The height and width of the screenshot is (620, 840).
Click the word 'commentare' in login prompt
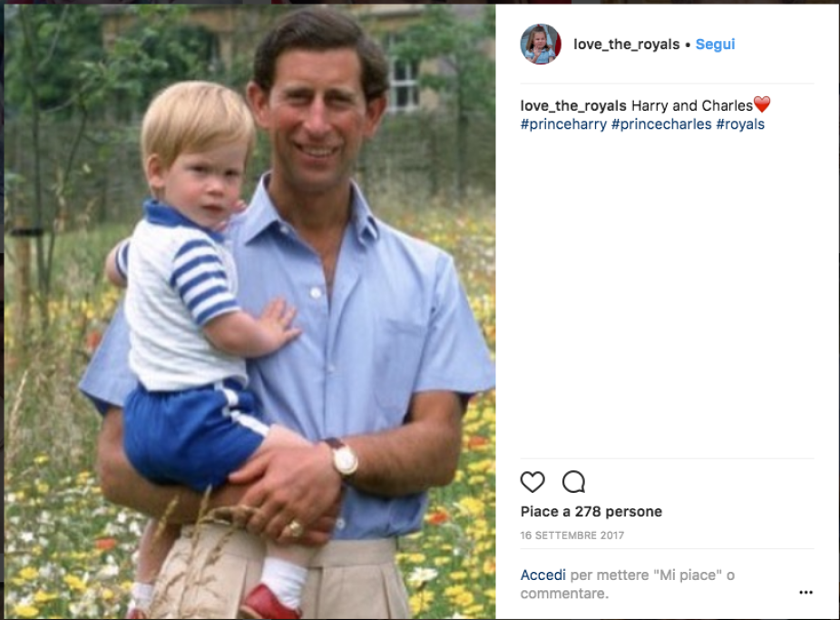[563, 594]
